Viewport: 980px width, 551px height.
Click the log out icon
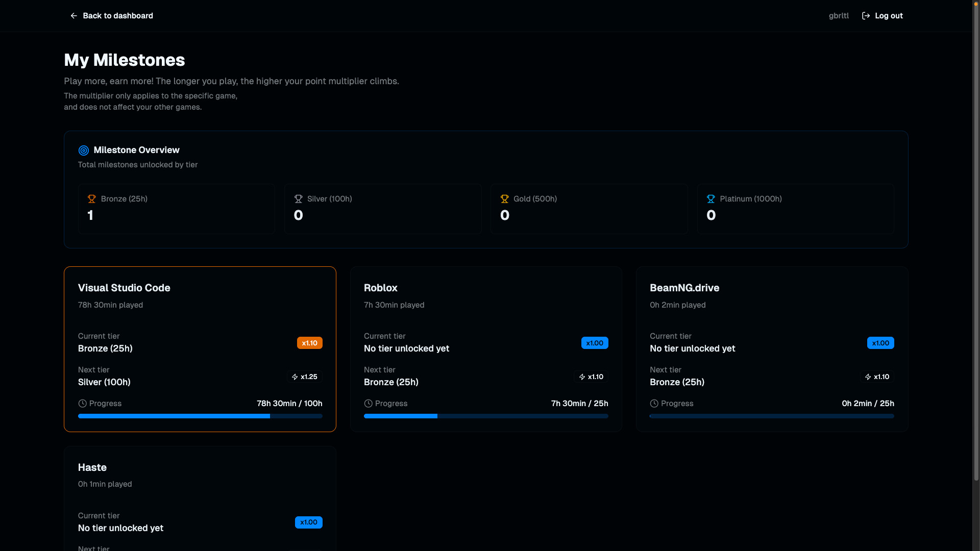866,15
